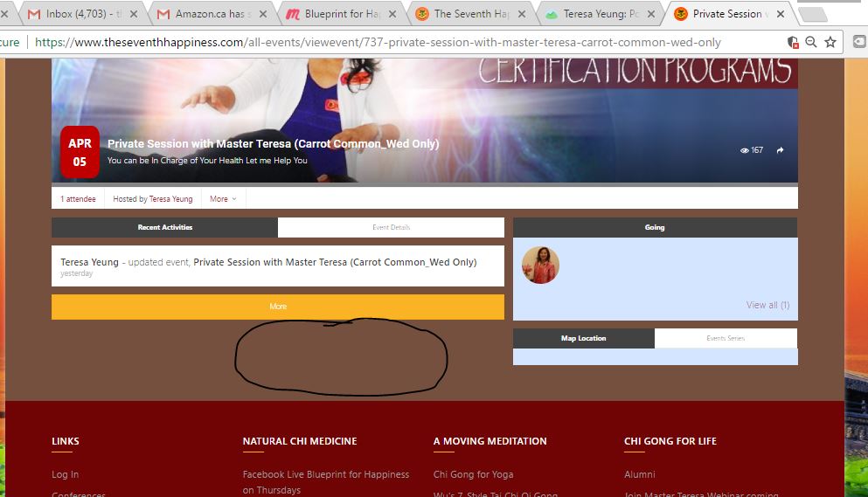
Task: Click the LINKS footer heading
Action: 66,441
